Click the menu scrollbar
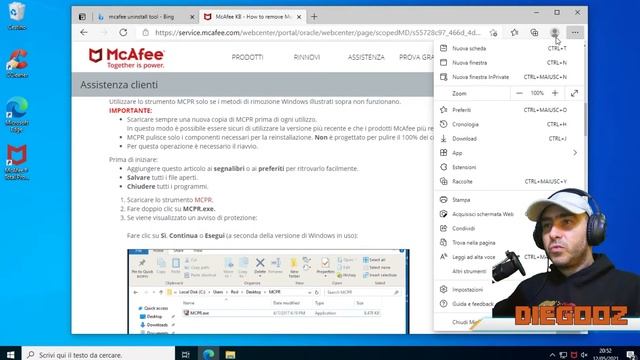The height and width of the screenshot is (360, 640). pos(586,120)
